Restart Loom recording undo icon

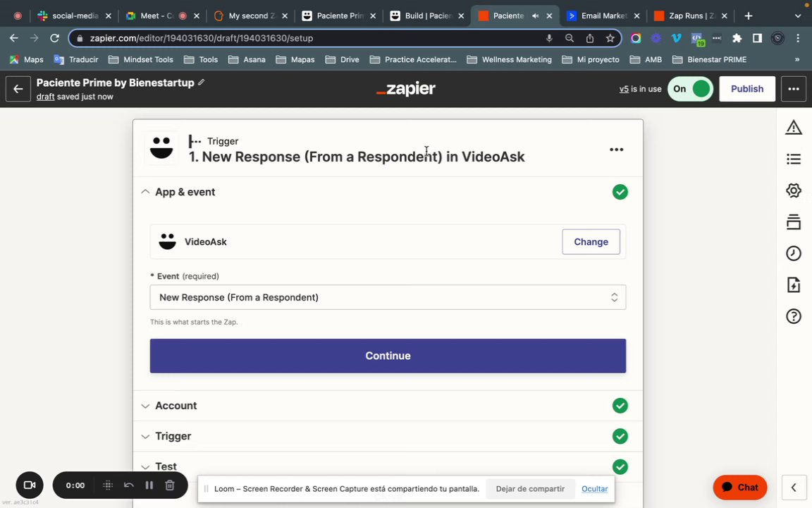[128, 485]
